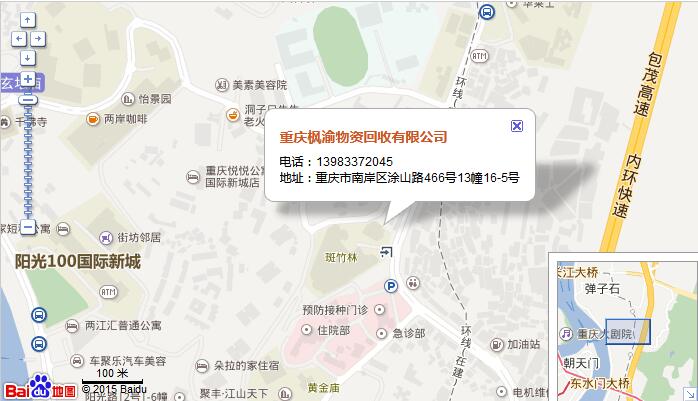Select the 急诊部 map point
Screen dimensions: 698x401
click(381, 333)
